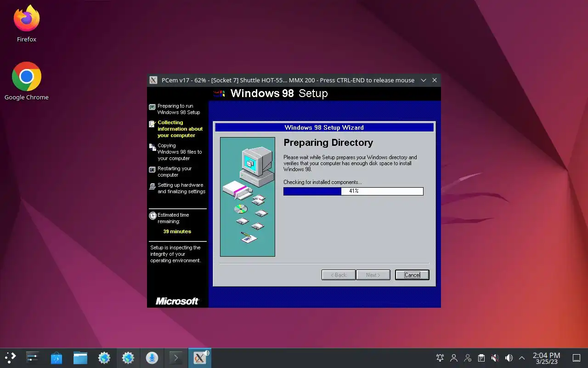Click the '39 minutes' remaining text
588x368 pixels.
click(x=177, y=231)
